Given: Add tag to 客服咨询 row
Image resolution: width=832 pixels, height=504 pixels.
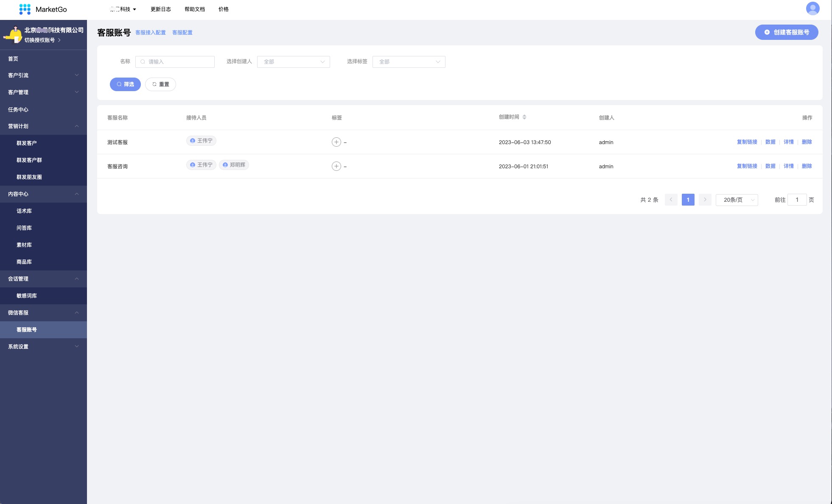Looking at the screenshot, I should click(336, 166).
